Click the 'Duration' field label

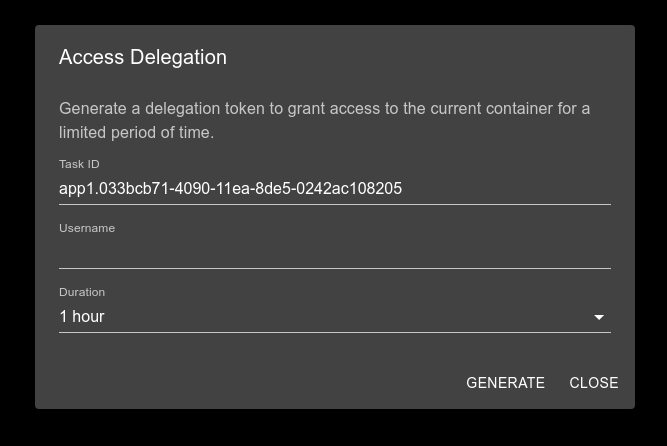tap(82, 292)
